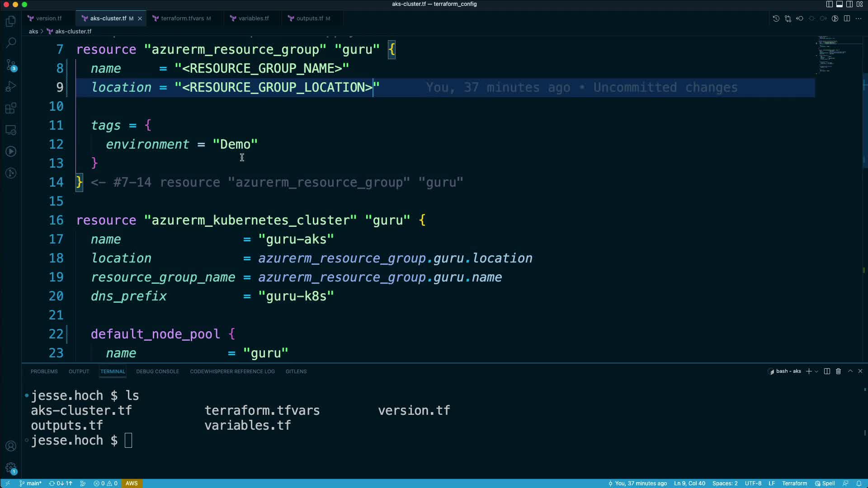Switch to the PROBLEMS panel tab
Viewport: 868px width, 488px height.
pos(44,371)
